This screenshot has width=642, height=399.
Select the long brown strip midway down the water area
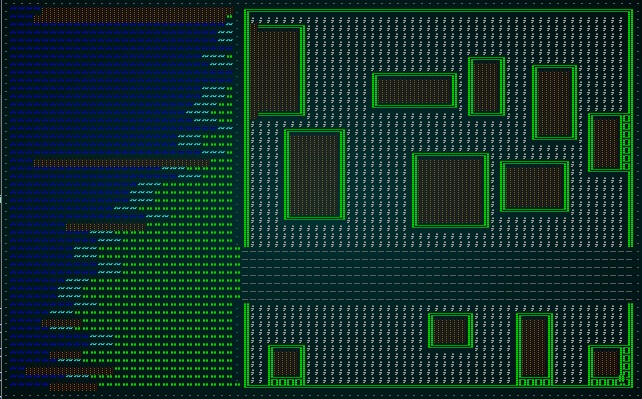pyautogui.click(x=121, y=163)
